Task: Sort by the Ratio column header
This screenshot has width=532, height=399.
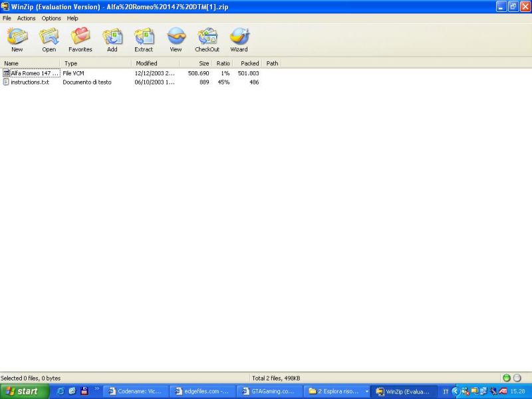Action: (x=222, y=63)
